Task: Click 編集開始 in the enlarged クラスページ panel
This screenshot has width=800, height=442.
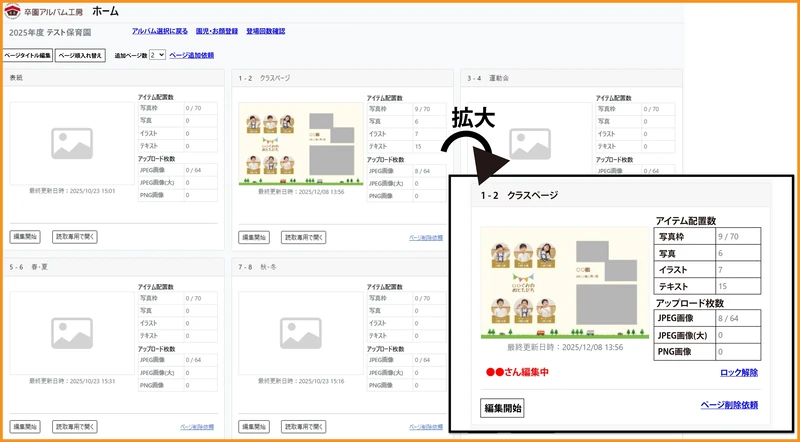Action: pyautogui.click(x=502, y=408)
